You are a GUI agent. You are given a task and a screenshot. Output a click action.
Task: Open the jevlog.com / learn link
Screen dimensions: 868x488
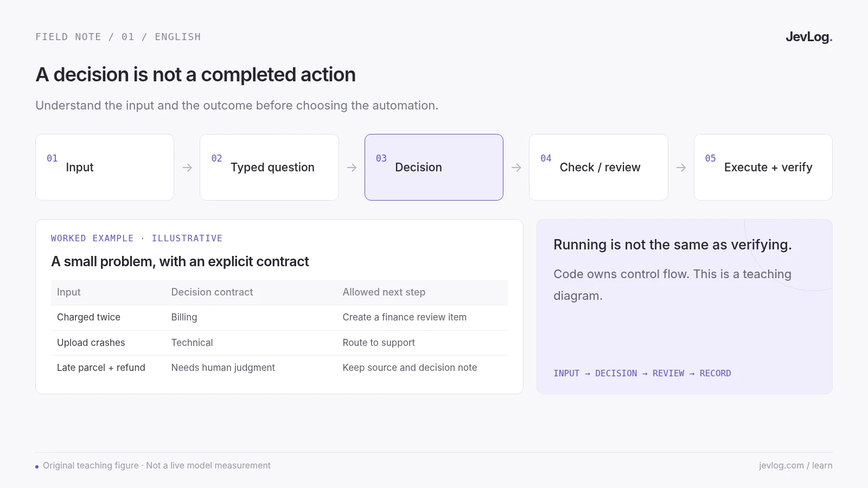click(x=795, y=465)
